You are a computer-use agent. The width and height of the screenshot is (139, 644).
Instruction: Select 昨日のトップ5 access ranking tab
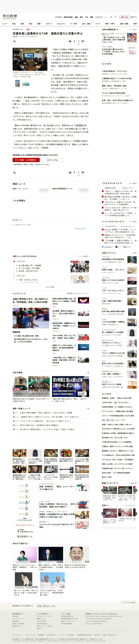128,188
